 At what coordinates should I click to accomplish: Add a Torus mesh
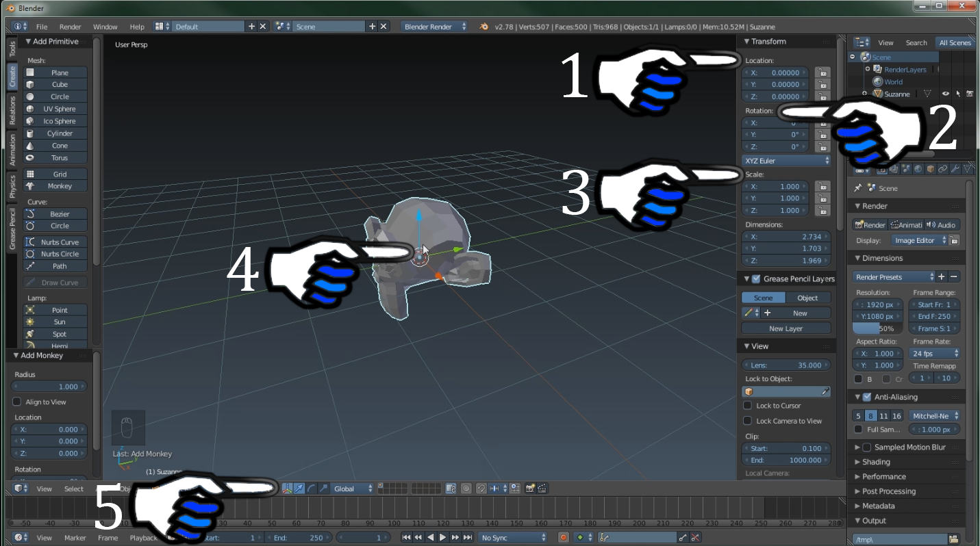[55, 158]
